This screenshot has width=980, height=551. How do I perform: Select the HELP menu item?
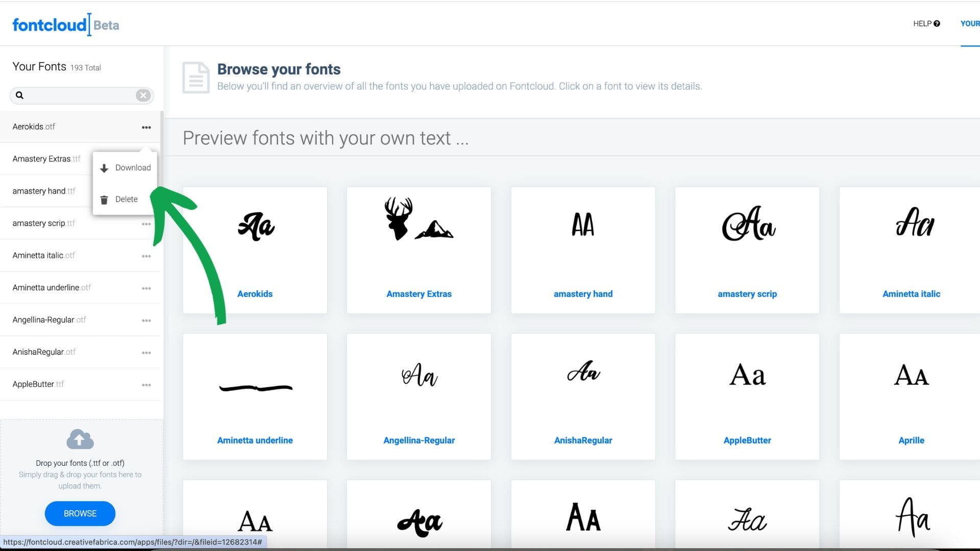921,23
